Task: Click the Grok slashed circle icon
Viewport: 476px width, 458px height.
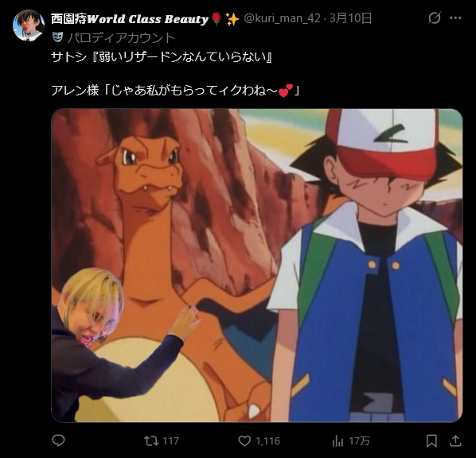Action: point(435,18)
